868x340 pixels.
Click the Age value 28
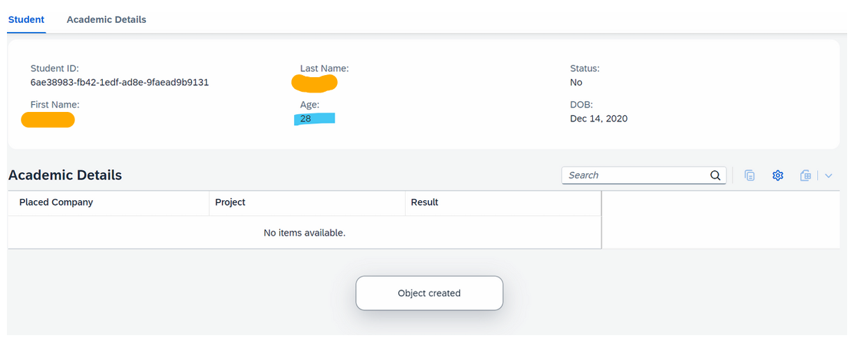[x=306, y=119]
